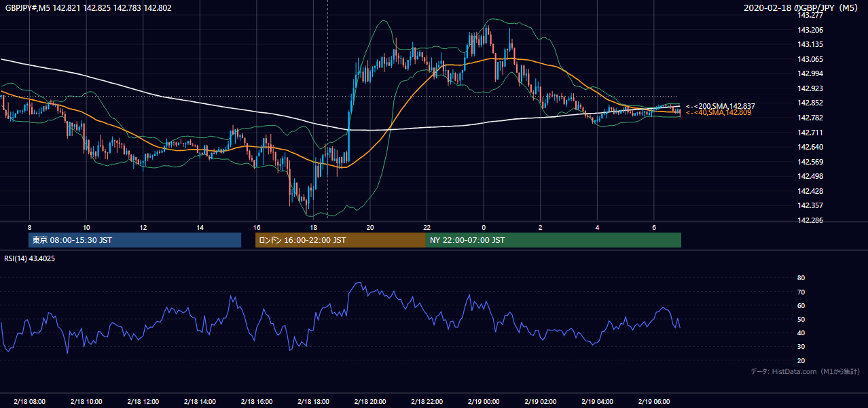Click hour label 6 under the price chart

654,227
